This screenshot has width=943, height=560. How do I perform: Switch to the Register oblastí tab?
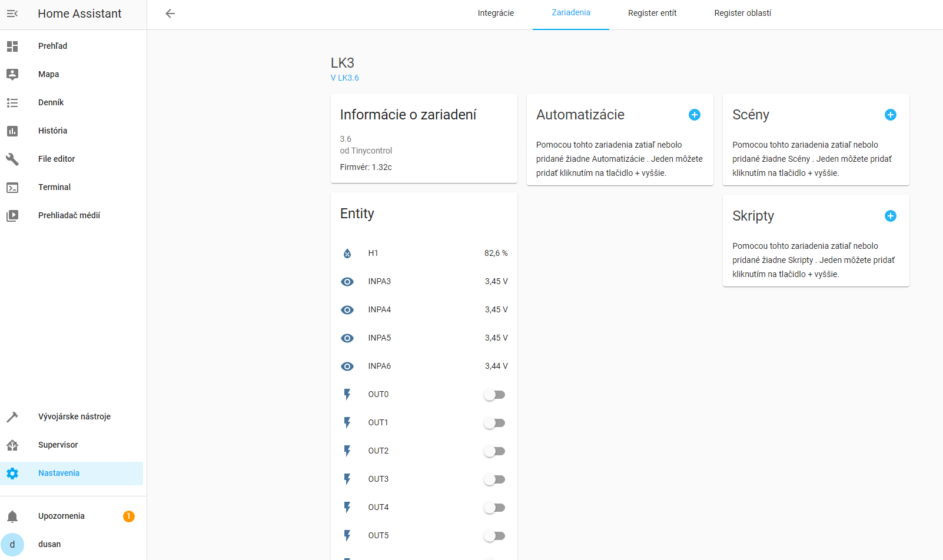[742, 13]
